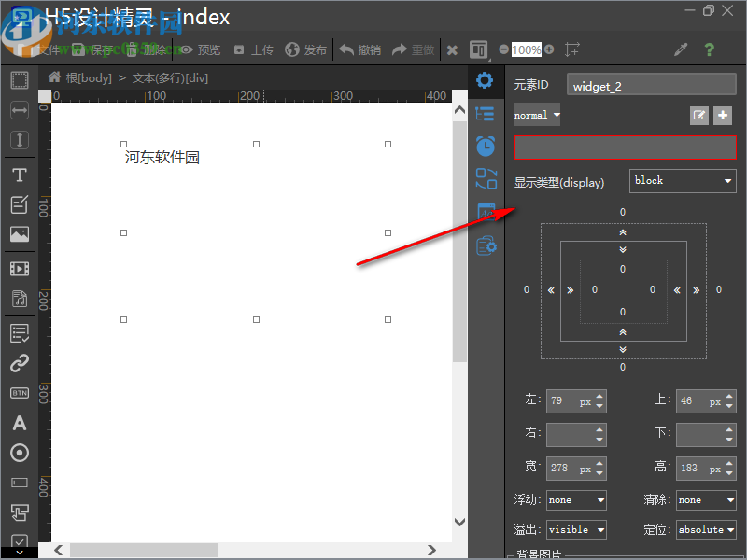The width and height of the screenshot is (747, 560).
Task: Click the Undo (撤销) button
Action: 360,49
